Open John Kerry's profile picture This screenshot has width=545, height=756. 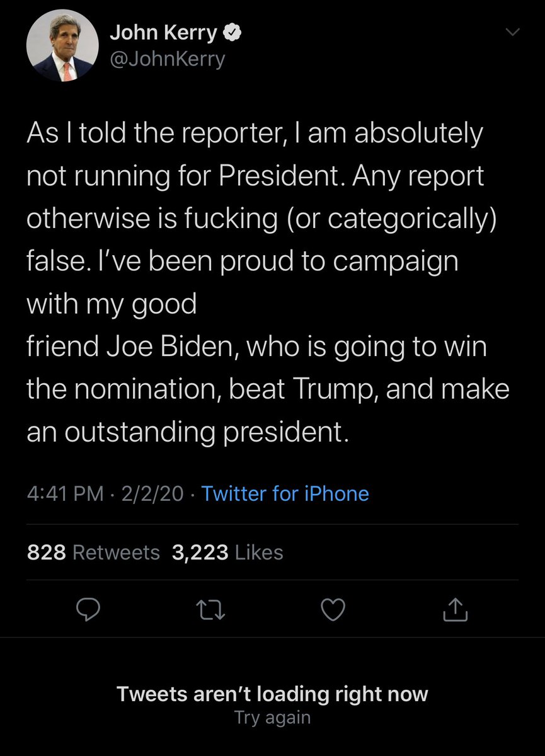(62, 45)
